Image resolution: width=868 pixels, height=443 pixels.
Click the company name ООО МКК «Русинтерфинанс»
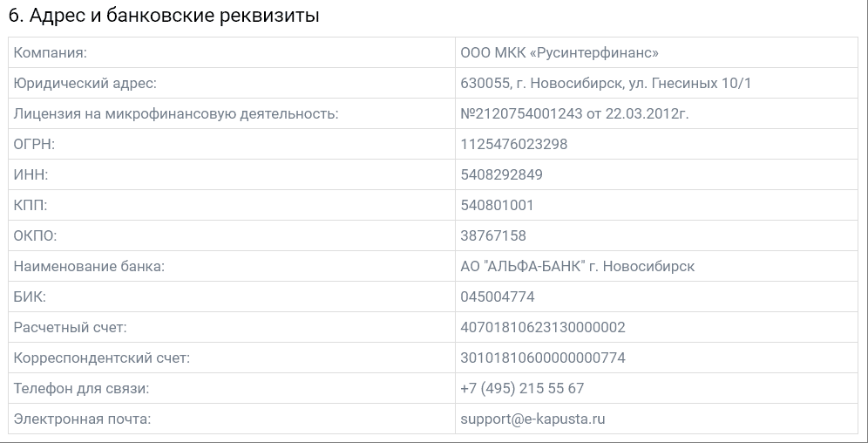point(559,53)
